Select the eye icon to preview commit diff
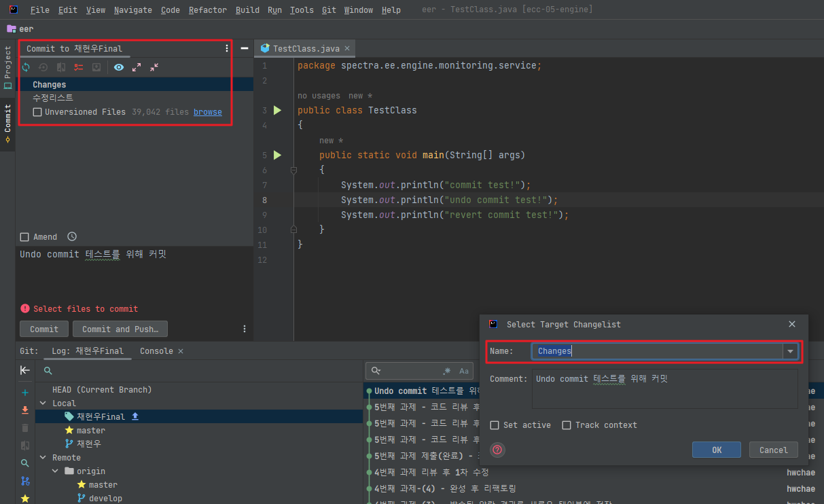Image resolution: width=824 pixels, height=504 pixels. pos(119,67)
